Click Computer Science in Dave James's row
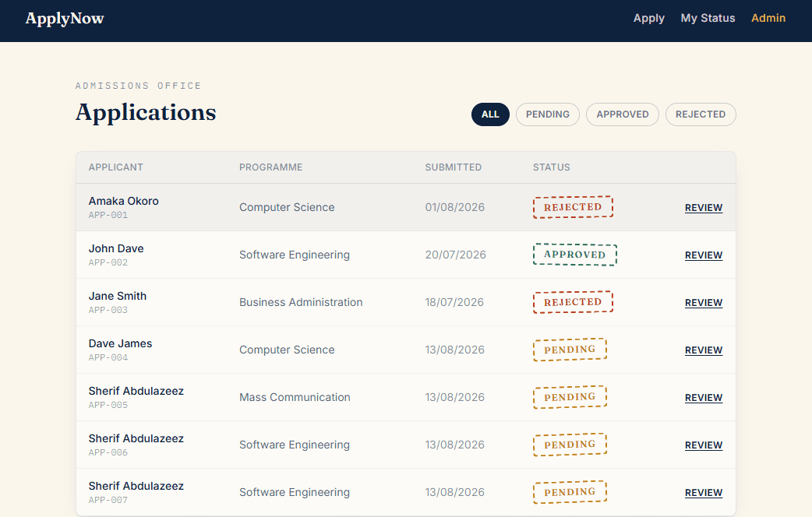Screen dimensions: 812x517 click(287, 350)
